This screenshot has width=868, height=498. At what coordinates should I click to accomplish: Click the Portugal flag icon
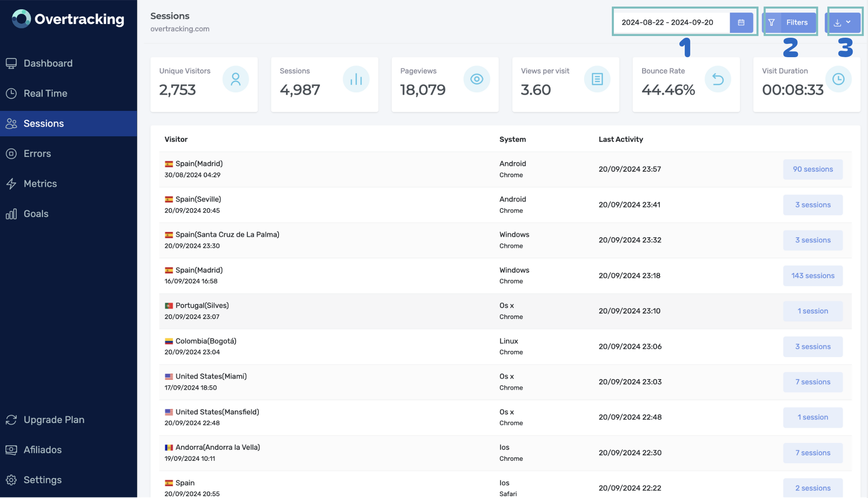coord(169,306)
